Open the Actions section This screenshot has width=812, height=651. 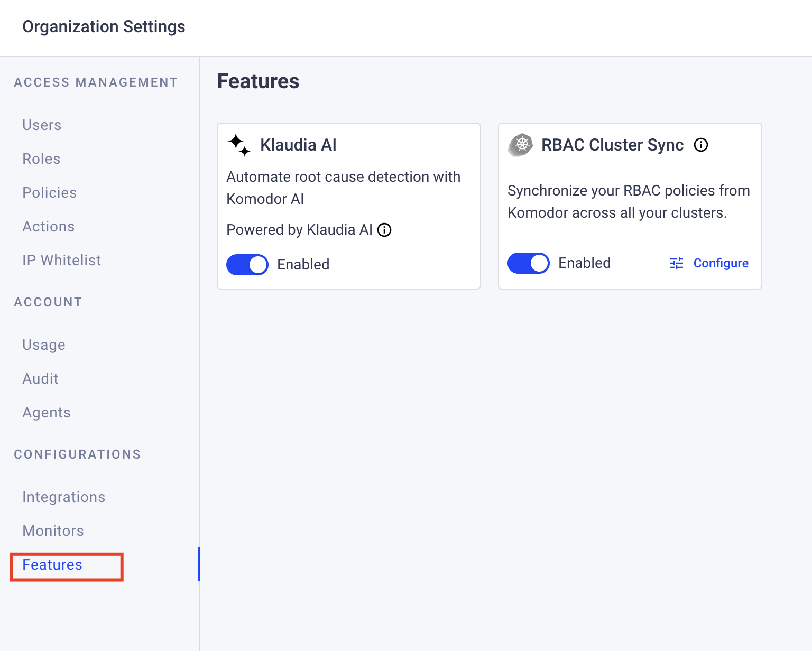[x=49, y=227]
